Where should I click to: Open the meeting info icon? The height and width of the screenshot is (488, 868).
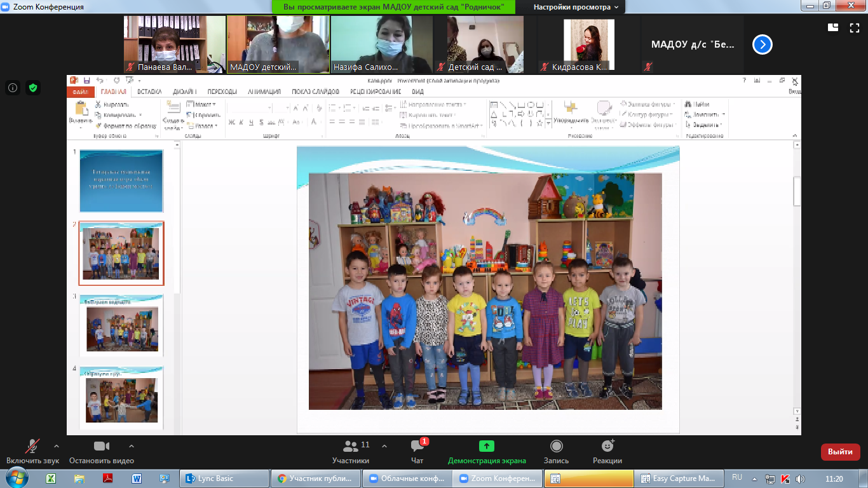coord(13,88)
